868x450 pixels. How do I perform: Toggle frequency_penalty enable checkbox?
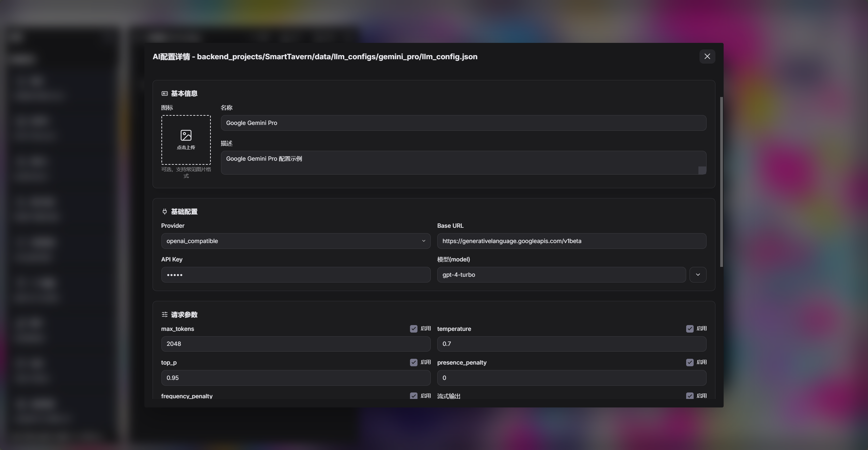tap(413, 396)
